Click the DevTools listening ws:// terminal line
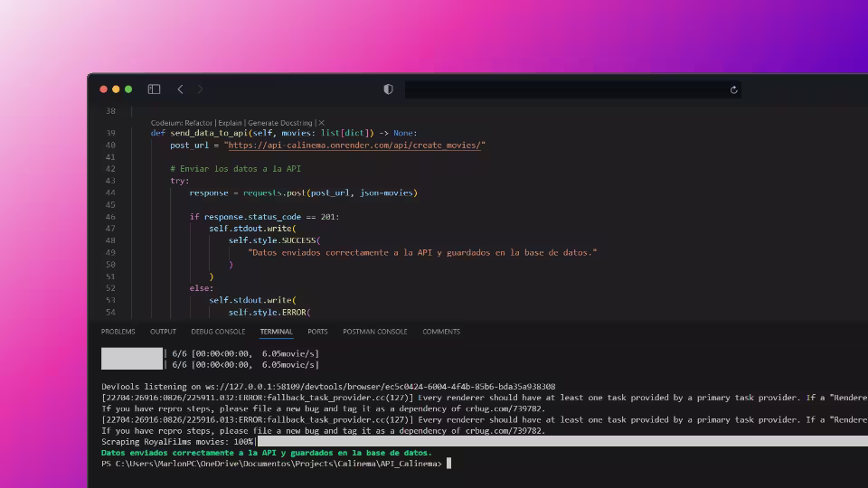The image size is (868, 488). click(x=328, y=386)
